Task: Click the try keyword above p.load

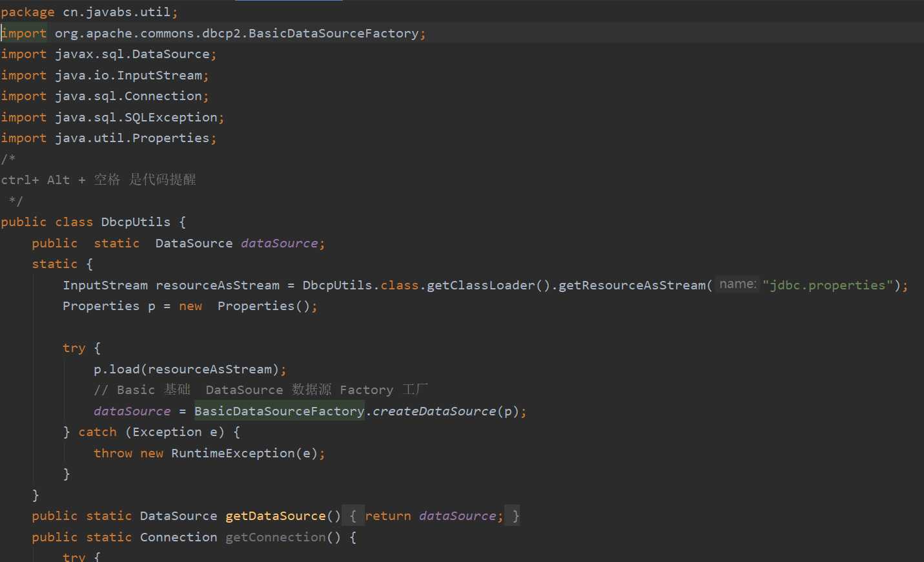Action: click(x=74, y=348)
